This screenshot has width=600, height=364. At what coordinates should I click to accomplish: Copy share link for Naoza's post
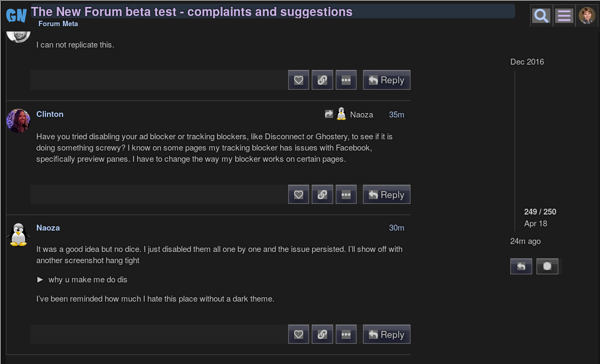322,335
